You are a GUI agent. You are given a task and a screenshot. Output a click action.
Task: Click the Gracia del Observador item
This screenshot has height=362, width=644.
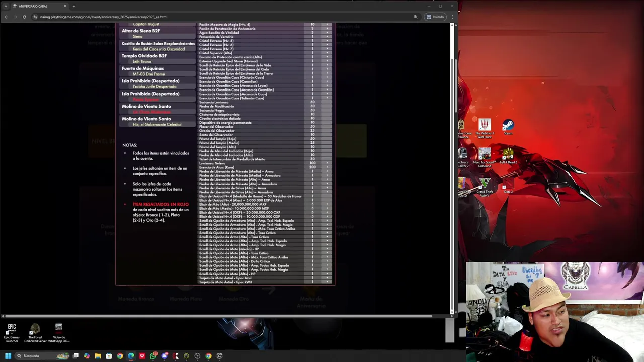tap(217, 131)
